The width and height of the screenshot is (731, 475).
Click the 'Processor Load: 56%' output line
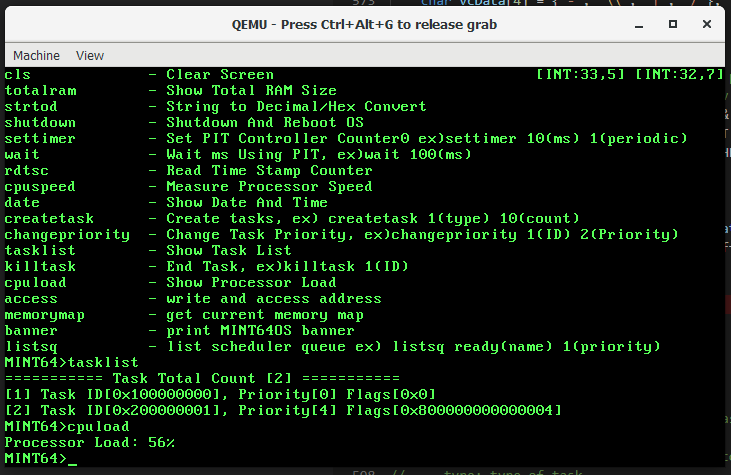90,443
